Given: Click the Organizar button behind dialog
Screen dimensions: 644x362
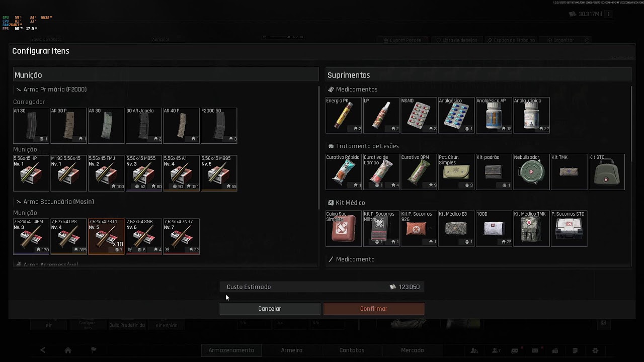Looking at the screenshot, I should click(560, 40).
